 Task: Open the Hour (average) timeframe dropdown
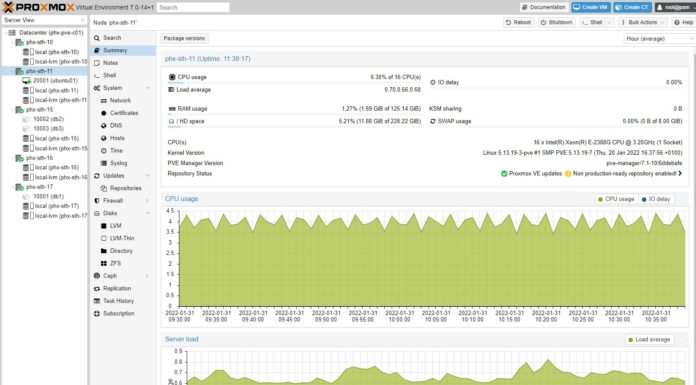[660, 39]
